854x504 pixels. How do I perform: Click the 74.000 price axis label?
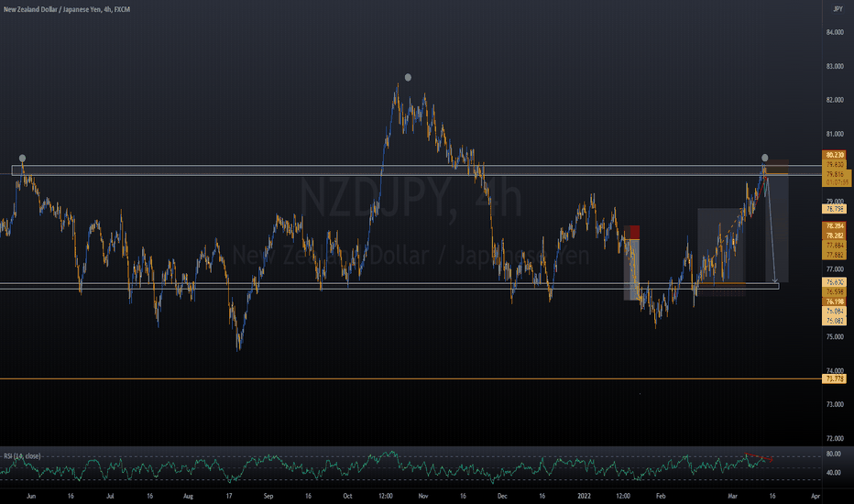coord(835,370)
